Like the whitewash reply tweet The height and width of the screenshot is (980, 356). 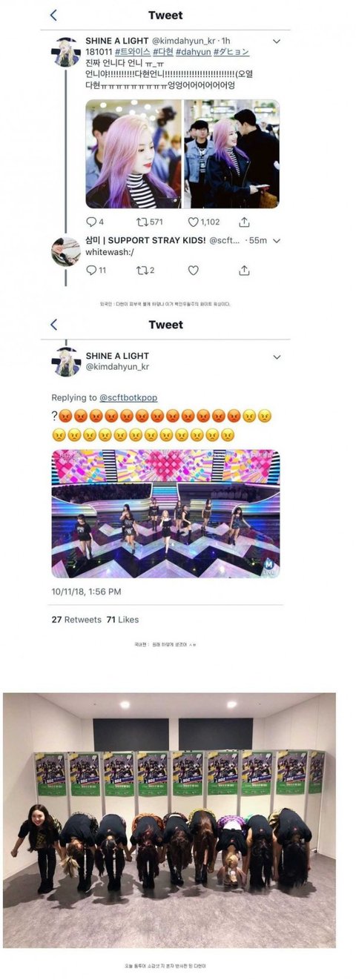pyautogui.click(x=194, y=271)
